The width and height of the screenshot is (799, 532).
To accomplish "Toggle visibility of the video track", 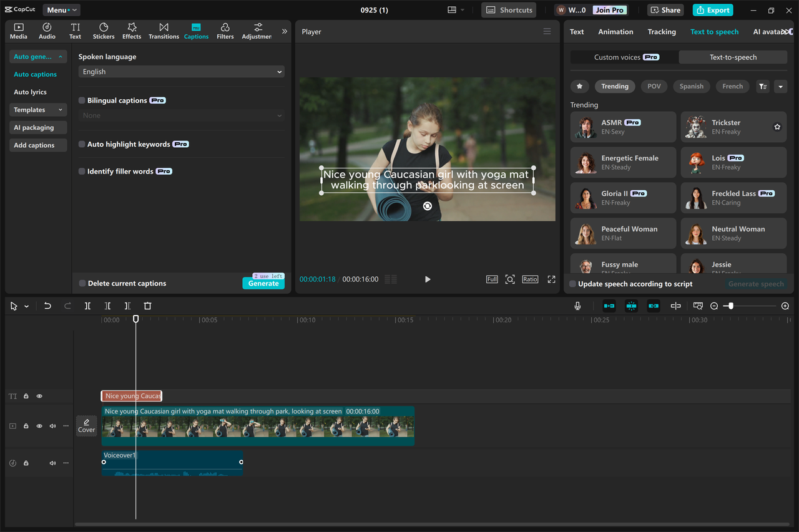I will [39, 425].
